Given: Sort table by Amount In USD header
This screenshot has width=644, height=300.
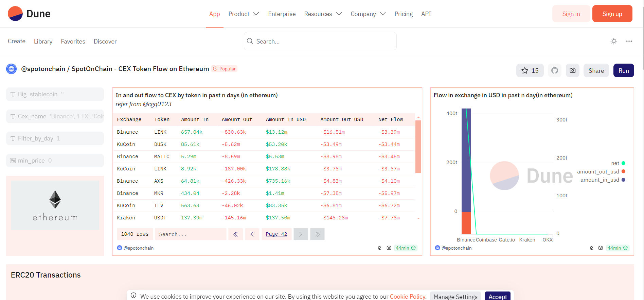Looking at the screenshot, I should click(286, 119).
